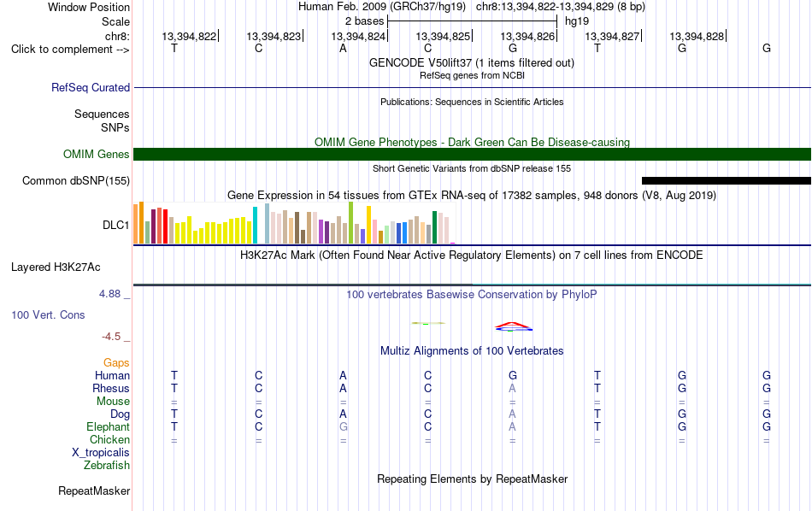
Task: Click the Gaps row label
Action: coord(116,363)
